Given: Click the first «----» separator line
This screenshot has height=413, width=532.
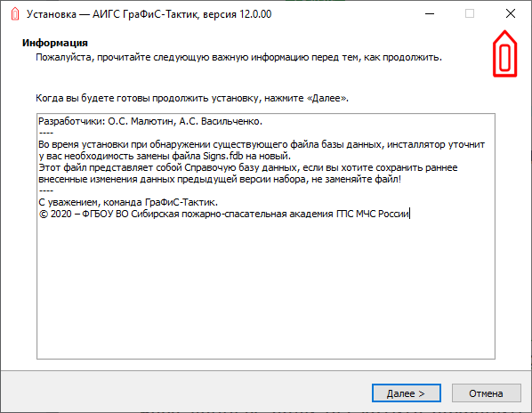Looking at the screenshot, I should pyautogui.click(x=45, y=133).
